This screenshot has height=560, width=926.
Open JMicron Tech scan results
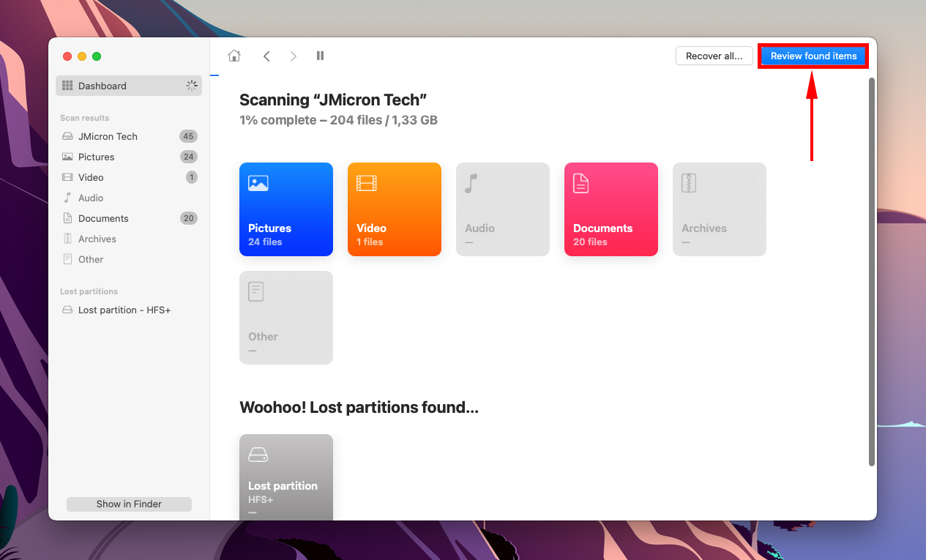[129, 136]
